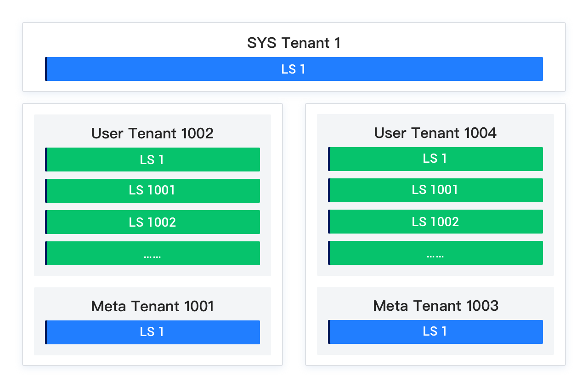
Task: Select the Meta Tenant 1003 heading
Action: [435, 305]
